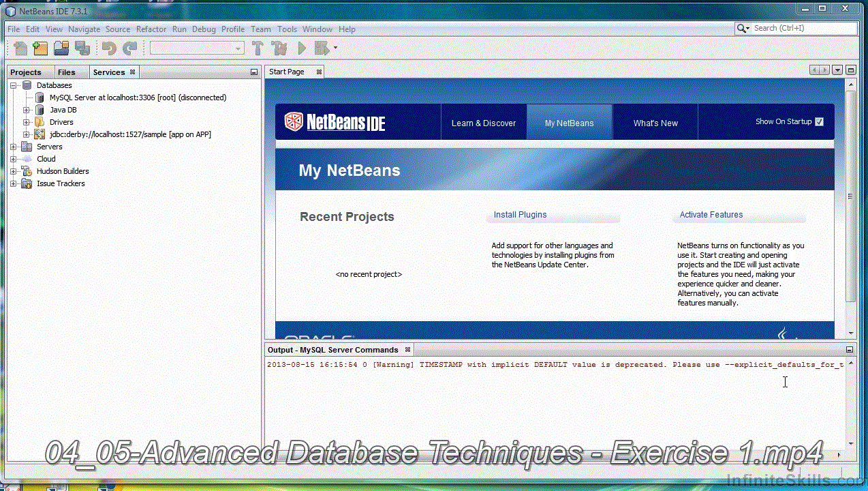Open the File menu
The image size is (868, 491).
coord(14,29)
